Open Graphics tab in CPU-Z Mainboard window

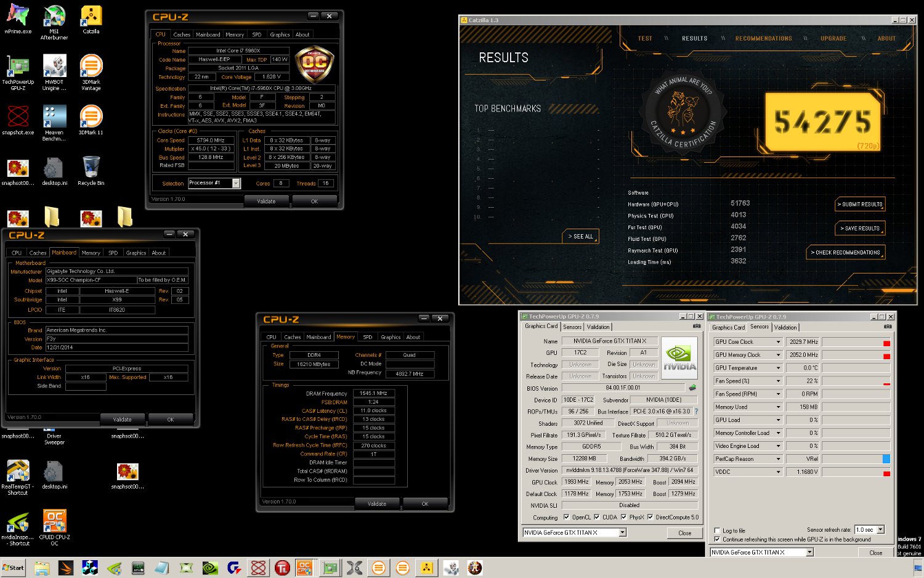[x=136, y=253]
